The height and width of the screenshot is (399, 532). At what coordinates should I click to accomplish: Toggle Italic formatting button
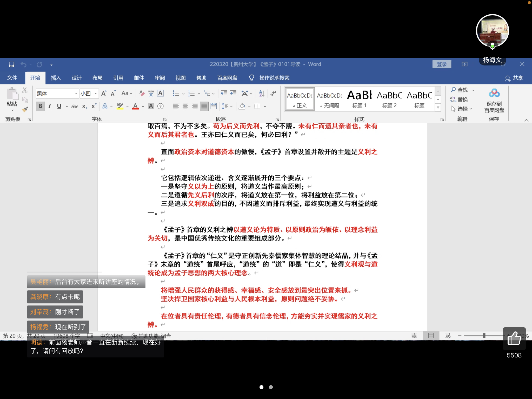tap(50, 106)
